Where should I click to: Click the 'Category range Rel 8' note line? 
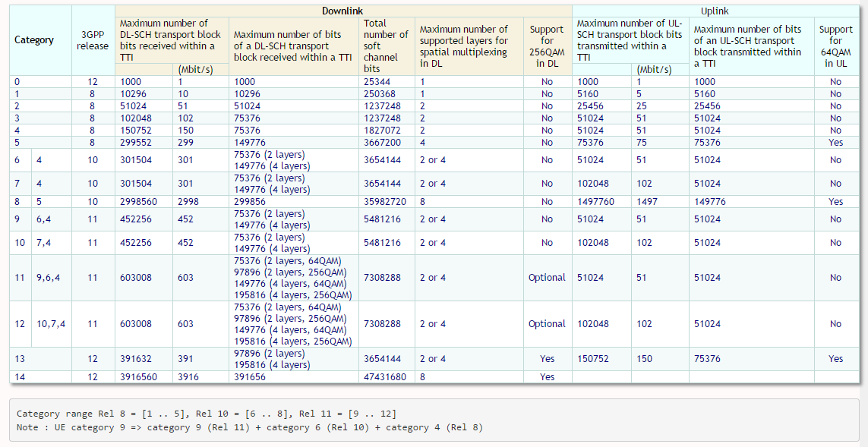point(207,414)
